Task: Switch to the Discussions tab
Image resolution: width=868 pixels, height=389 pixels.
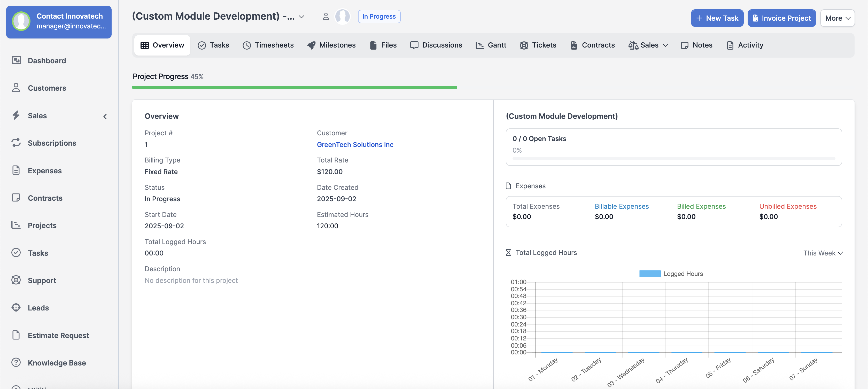Action: 436,45
